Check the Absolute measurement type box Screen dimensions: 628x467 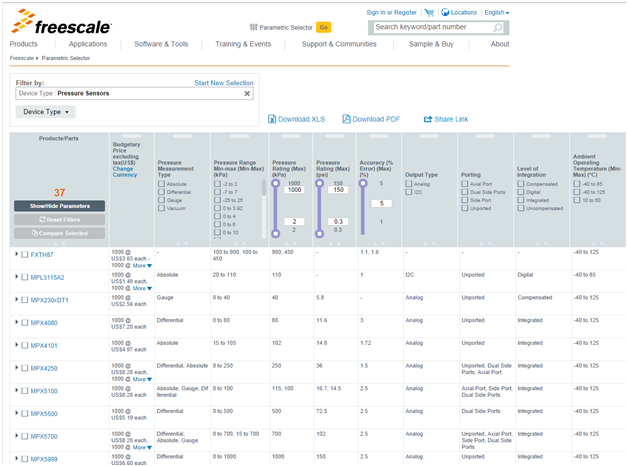(161, 184)
